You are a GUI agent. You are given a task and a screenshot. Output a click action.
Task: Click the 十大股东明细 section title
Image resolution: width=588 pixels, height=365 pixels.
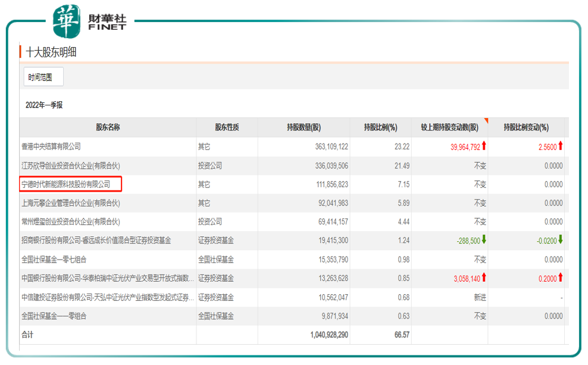(51, 52)
